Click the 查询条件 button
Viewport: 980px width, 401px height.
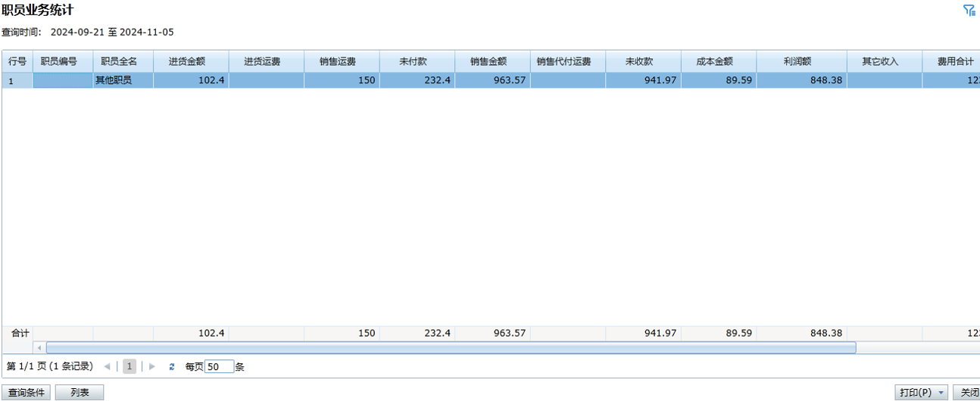coord(27,393)
